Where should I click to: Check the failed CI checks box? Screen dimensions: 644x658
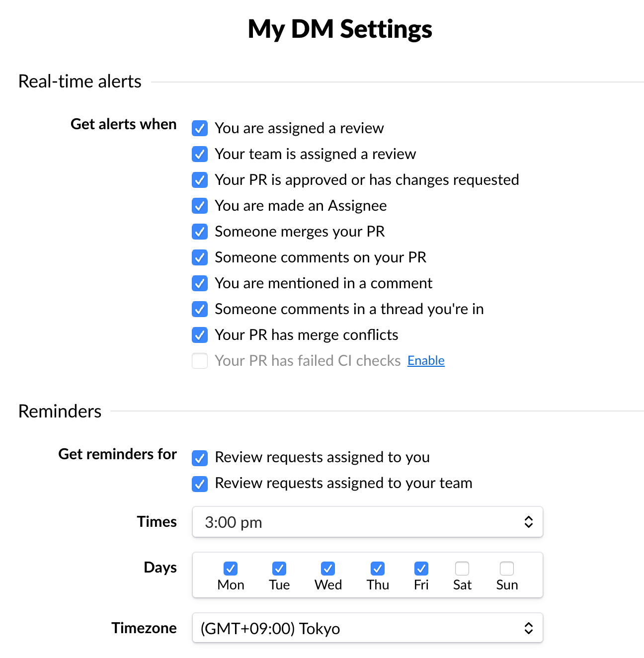tap(200, 361)
